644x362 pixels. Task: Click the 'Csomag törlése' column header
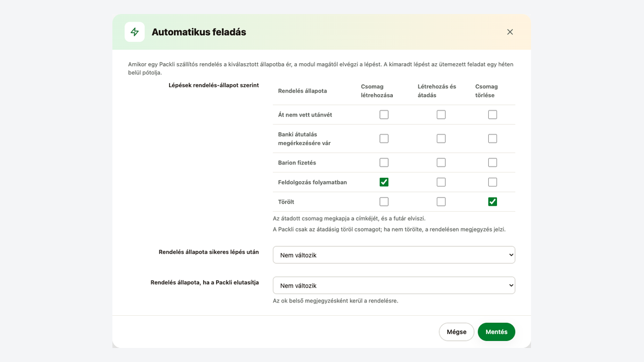(487, 91)
